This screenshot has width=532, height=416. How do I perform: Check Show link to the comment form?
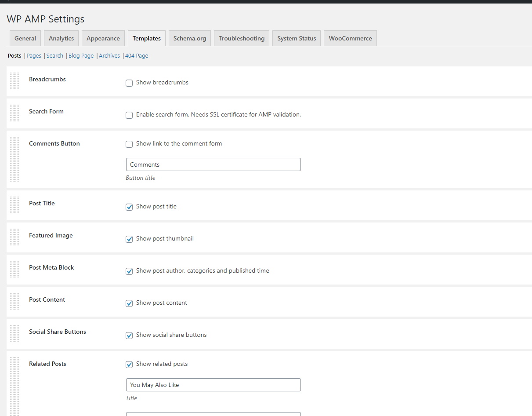(129, 144)
